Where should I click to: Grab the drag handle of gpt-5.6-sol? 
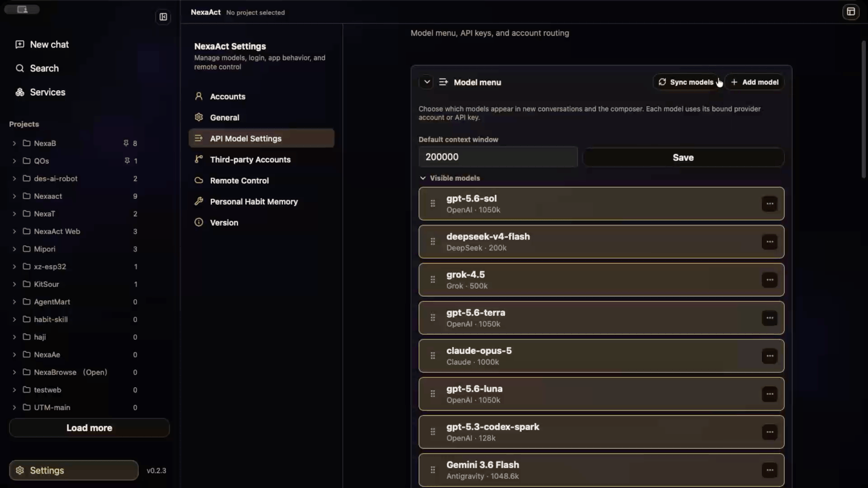tap(433, 204)
